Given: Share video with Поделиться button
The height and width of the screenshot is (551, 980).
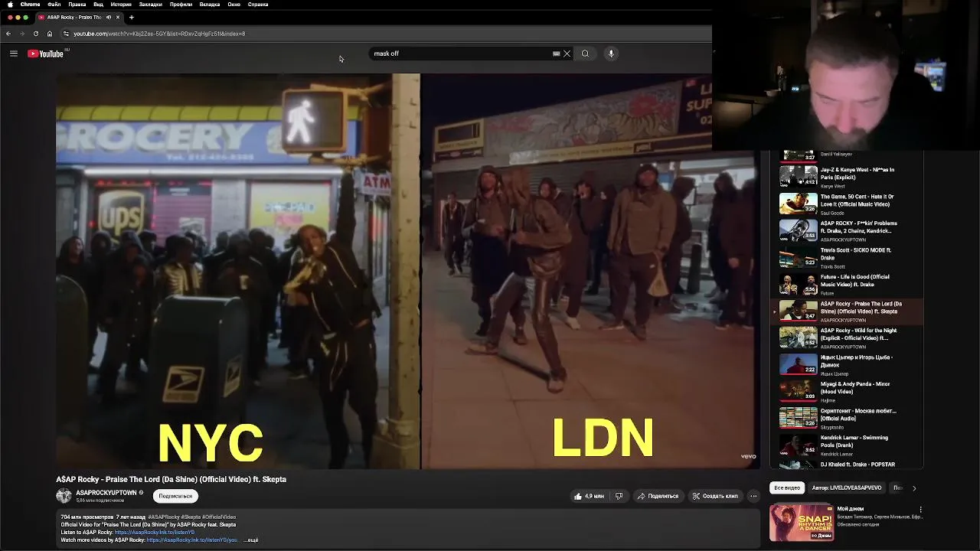Looking at the screenshot, I should click(658, 496).
